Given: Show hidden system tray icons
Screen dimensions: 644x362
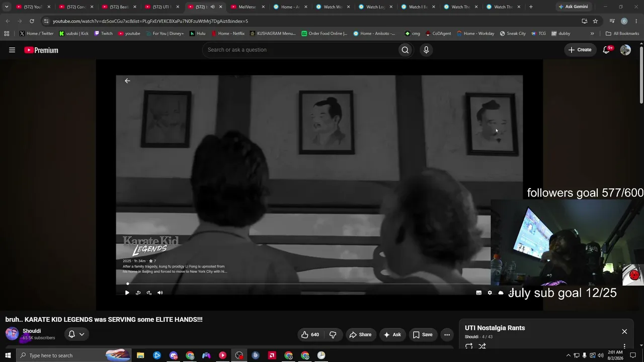Looking at the screenshot, I should tap(569, 355).
